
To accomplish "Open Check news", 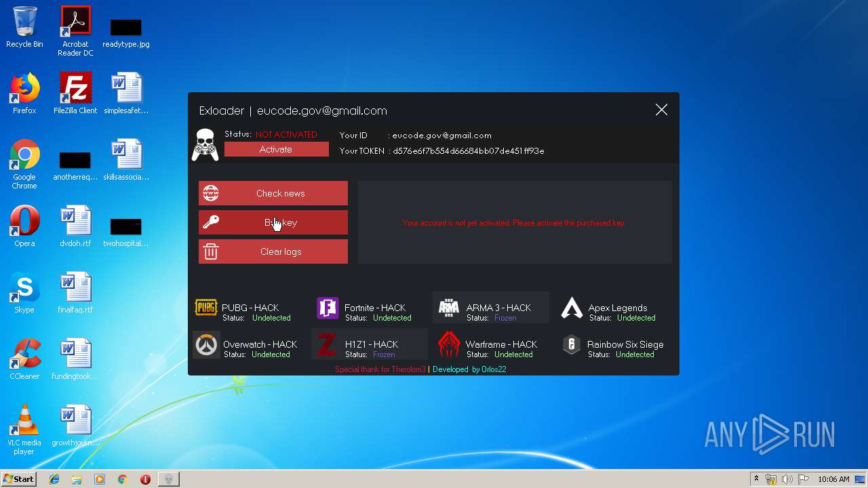I will click(273, 193).
